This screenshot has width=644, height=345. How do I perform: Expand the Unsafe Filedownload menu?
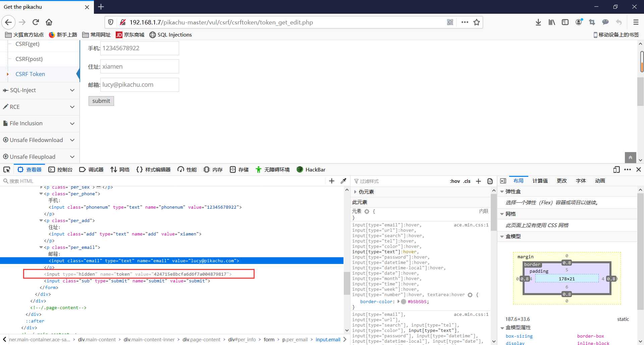(x=40, y=140)
